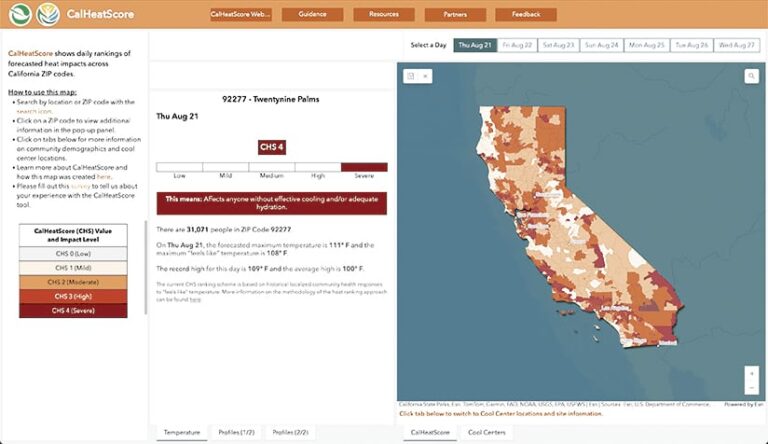Click CHS 3 (High) legend swatch

(73, 296)
